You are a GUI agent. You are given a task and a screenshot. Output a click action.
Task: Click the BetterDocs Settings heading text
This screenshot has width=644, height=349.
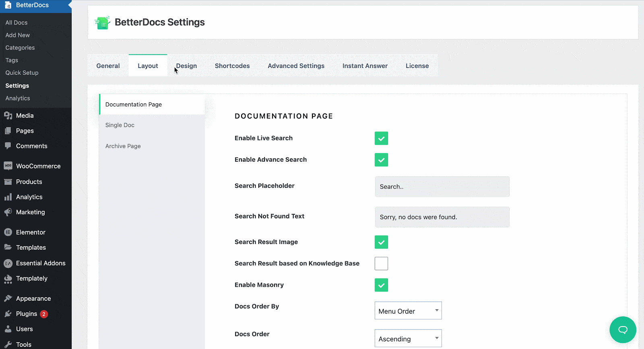pyautogui.click(x=160, y=22)
